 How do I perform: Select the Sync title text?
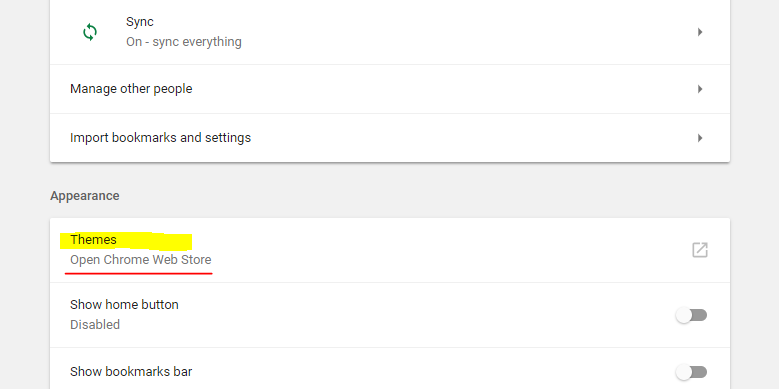140,22
